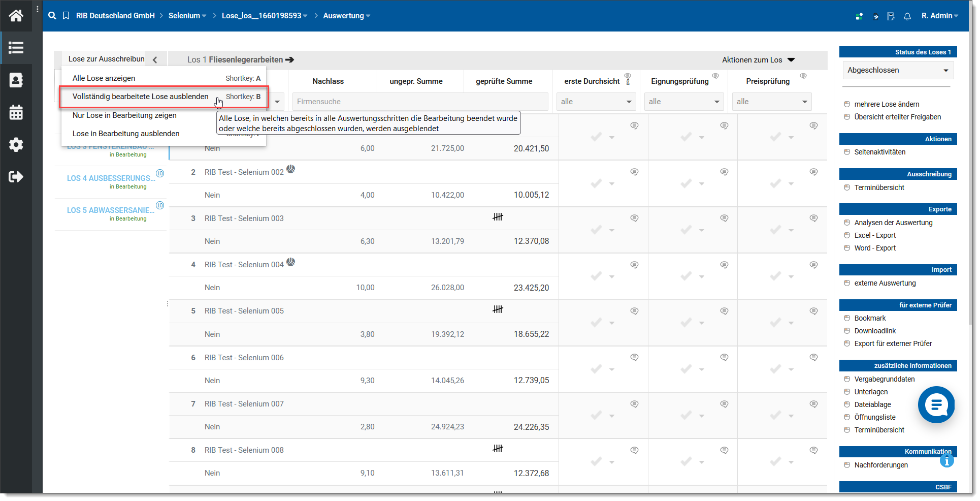Collapse the Lose zur Ausschreibung panel
The height and width of the screenshot is (501, 980).
pyautogui.click(x=155, y=59)
